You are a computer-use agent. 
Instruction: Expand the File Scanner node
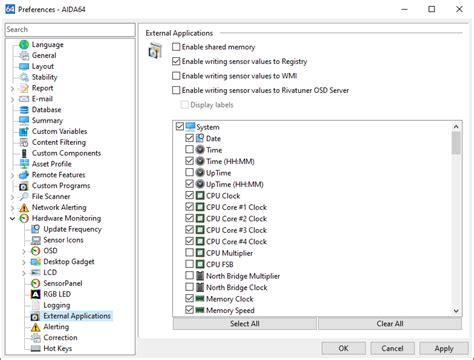[x=12, y=197]
